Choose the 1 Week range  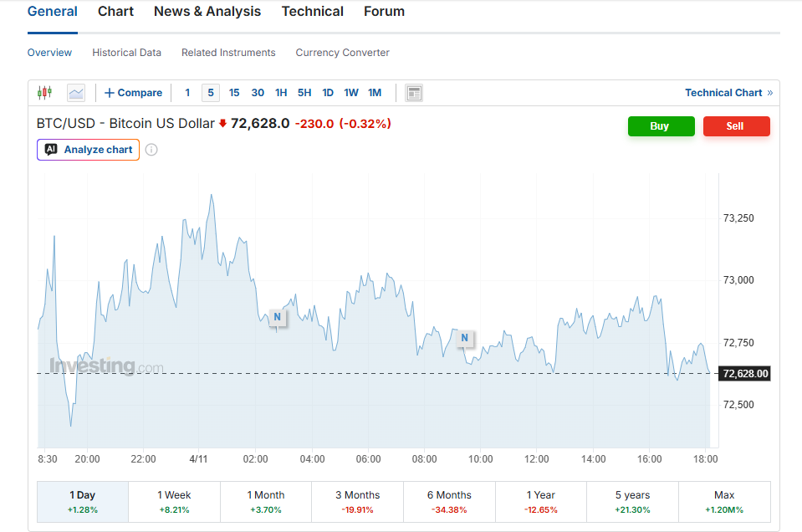[x=174, y=501]
